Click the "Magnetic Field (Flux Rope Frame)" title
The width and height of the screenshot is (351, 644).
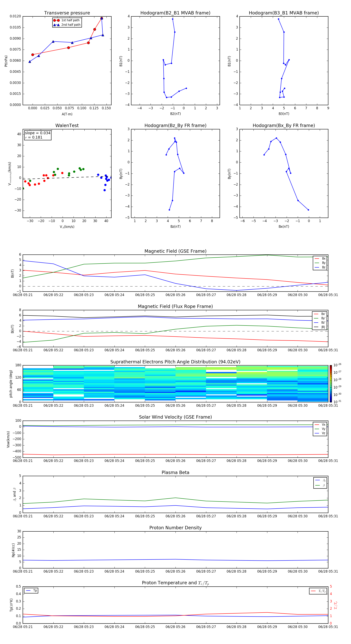[x=175, y=307]
